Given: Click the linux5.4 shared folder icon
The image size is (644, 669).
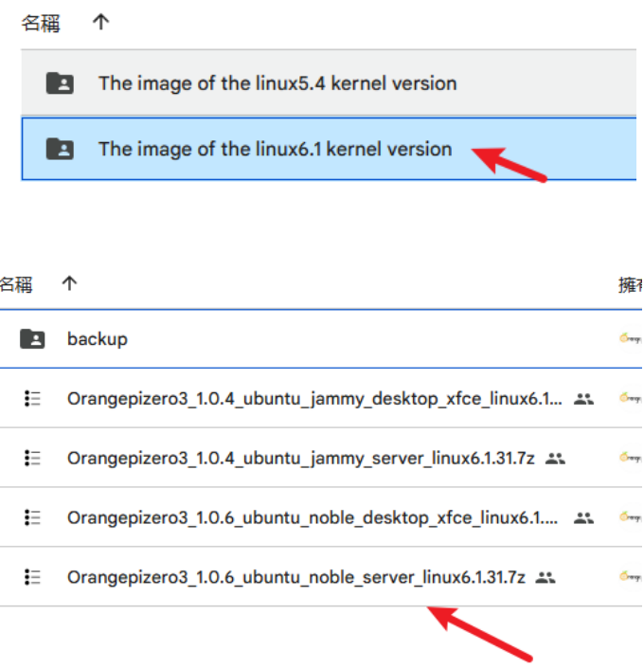Looking at the screenshot, I should (x=60, y=82).
